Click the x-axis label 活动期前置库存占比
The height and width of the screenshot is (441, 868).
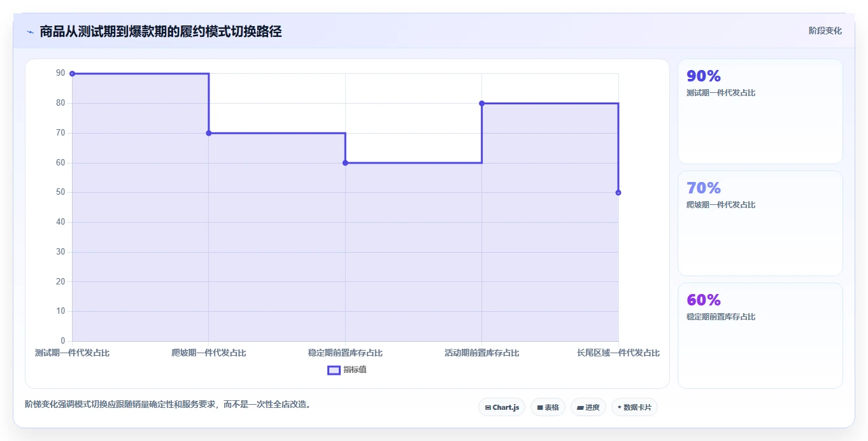481,353
